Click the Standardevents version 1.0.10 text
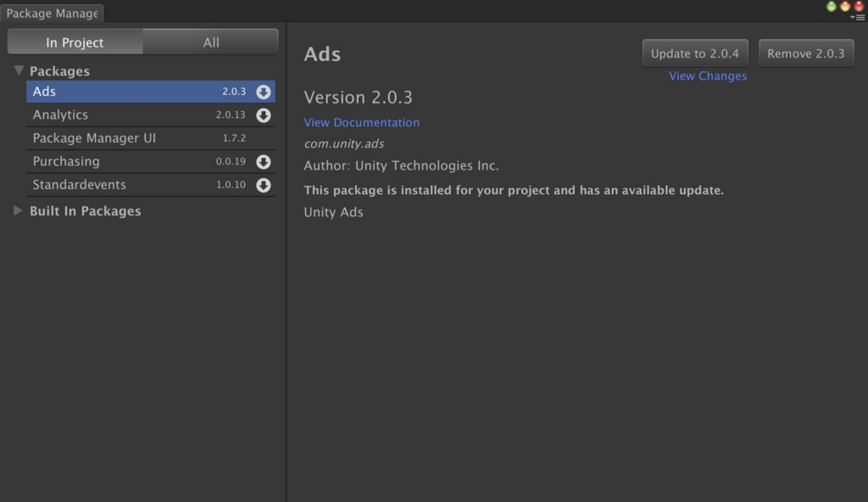This screenshot has width=868, height=502. coord(231,185)
